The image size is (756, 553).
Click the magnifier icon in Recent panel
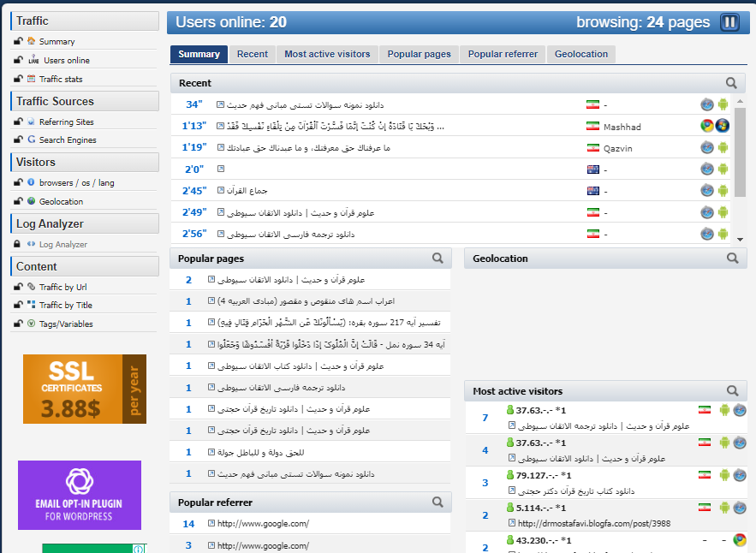coord(731,83)
